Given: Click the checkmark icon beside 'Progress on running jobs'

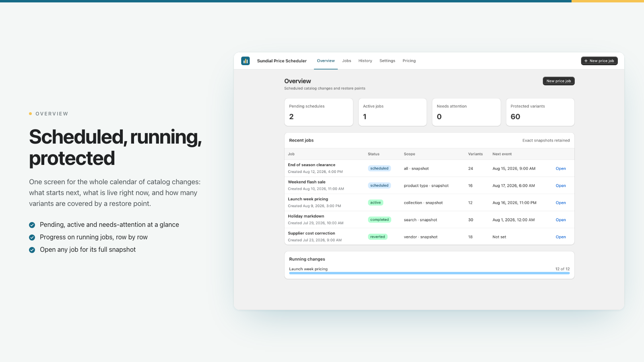Looking at the screenshot, I should [x=32, y=237].
